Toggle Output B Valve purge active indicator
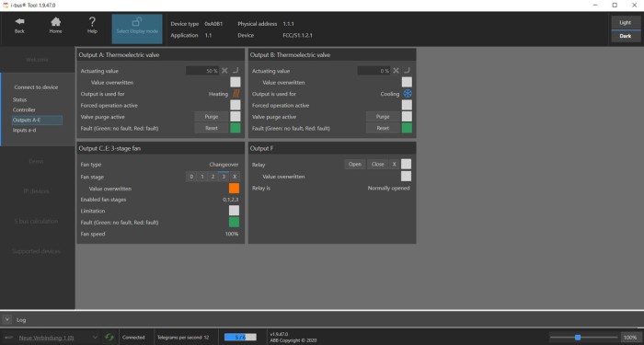 point(407,117)
